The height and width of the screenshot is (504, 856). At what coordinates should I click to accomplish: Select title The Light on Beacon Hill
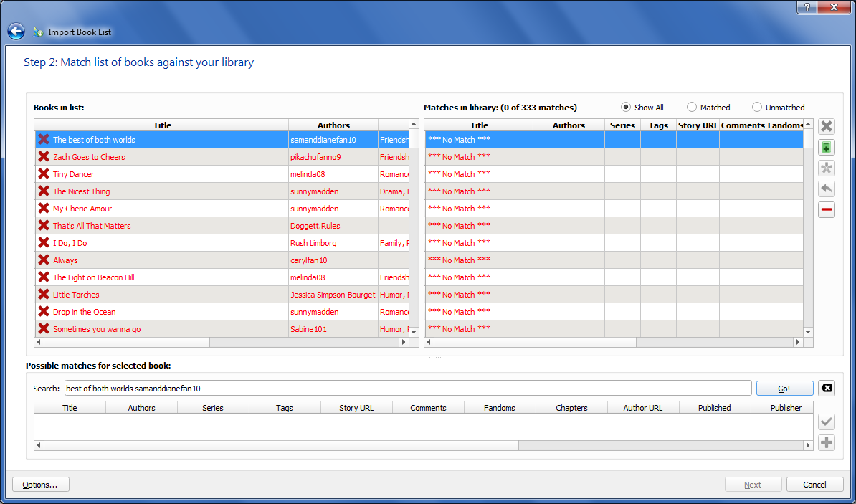[x=93, y=277]
